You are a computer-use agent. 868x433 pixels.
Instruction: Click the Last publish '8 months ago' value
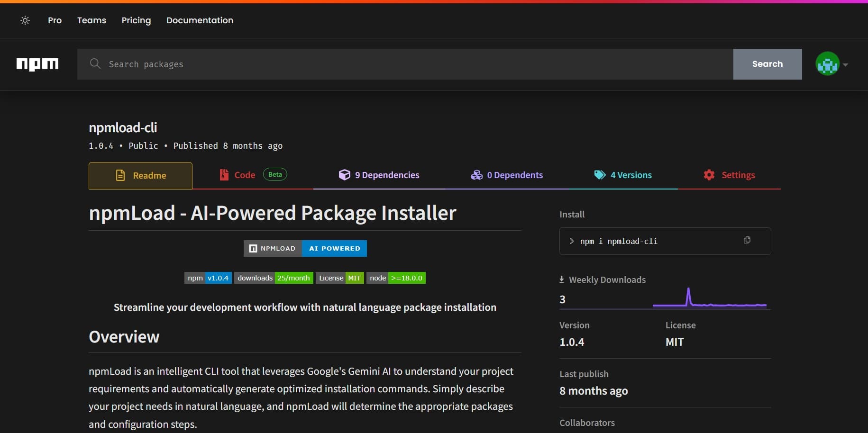pyautogui.click(x=594, y=391)
